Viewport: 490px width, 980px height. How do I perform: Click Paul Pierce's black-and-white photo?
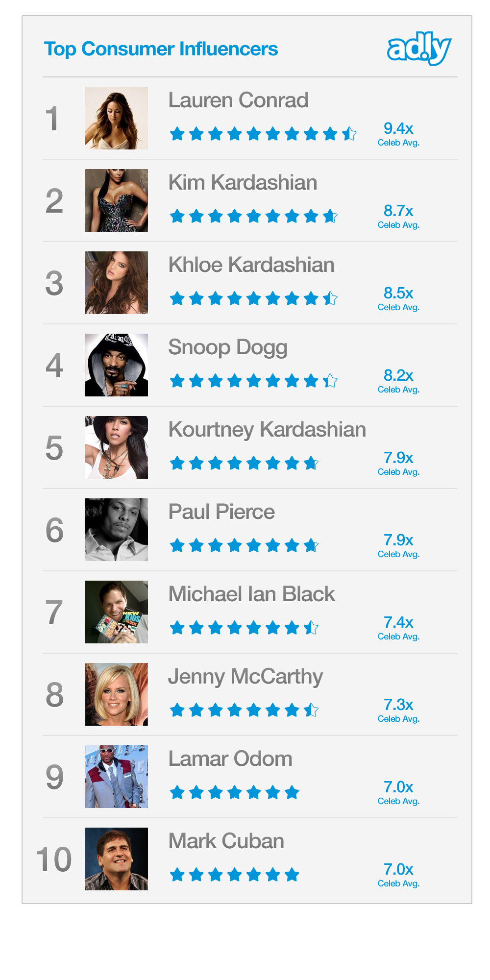coord(117,530)
